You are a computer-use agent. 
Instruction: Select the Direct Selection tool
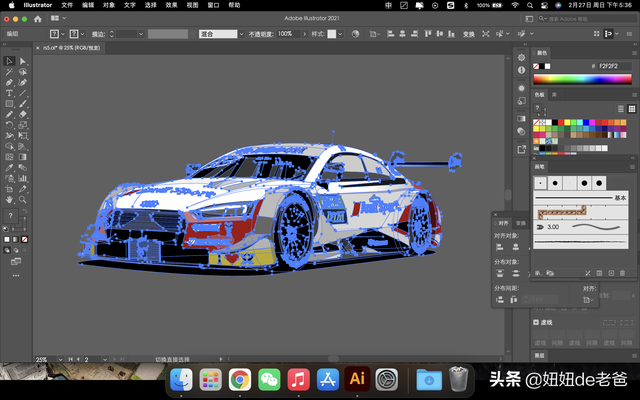point(23,61)
